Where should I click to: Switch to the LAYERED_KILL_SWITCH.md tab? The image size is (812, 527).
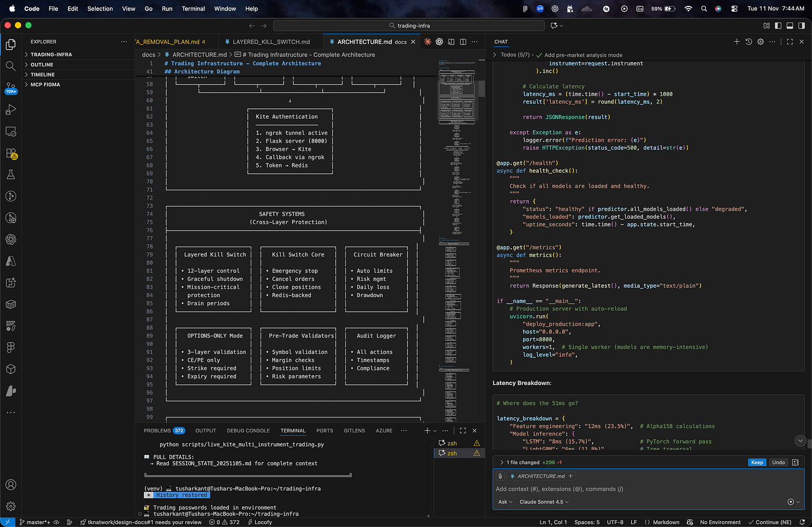271,42
